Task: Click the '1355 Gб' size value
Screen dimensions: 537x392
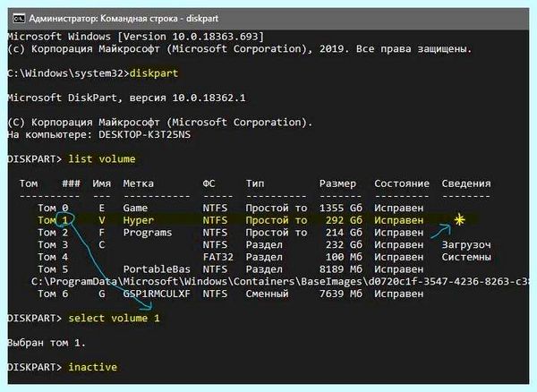Action: pos(341,209)
